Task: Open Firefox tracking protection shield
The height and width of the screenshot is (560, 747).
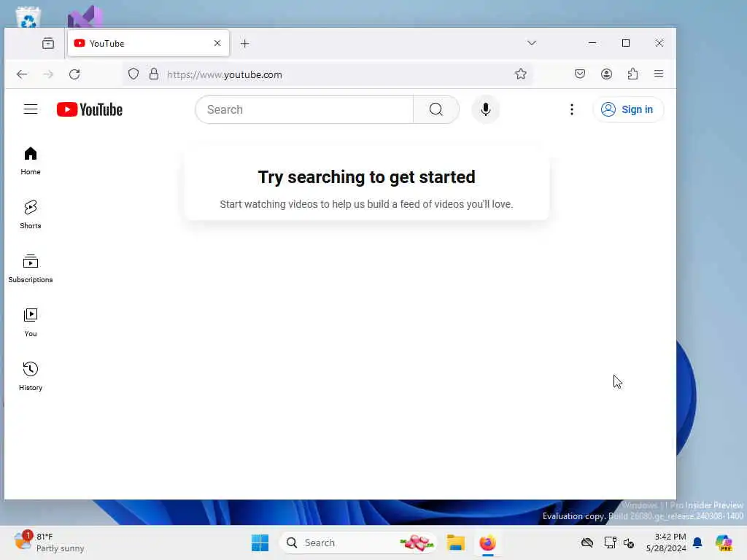Action: tap(133, 74)
